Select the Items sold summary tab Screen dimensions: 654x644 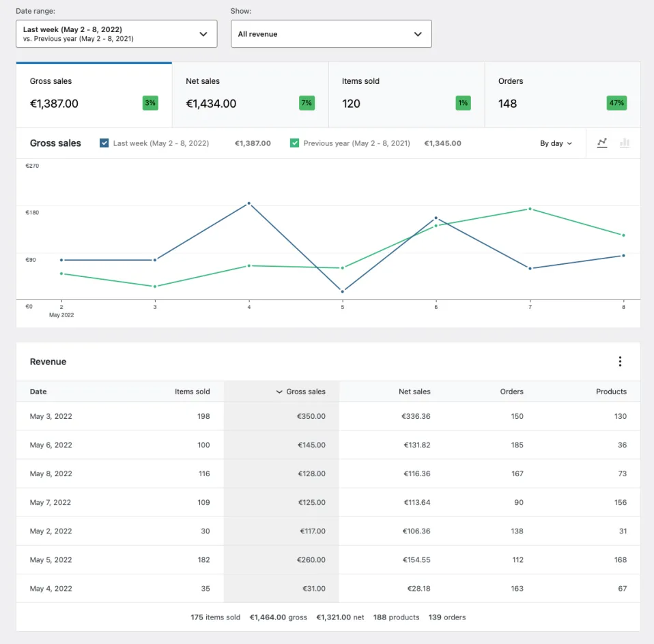point(407,95)
